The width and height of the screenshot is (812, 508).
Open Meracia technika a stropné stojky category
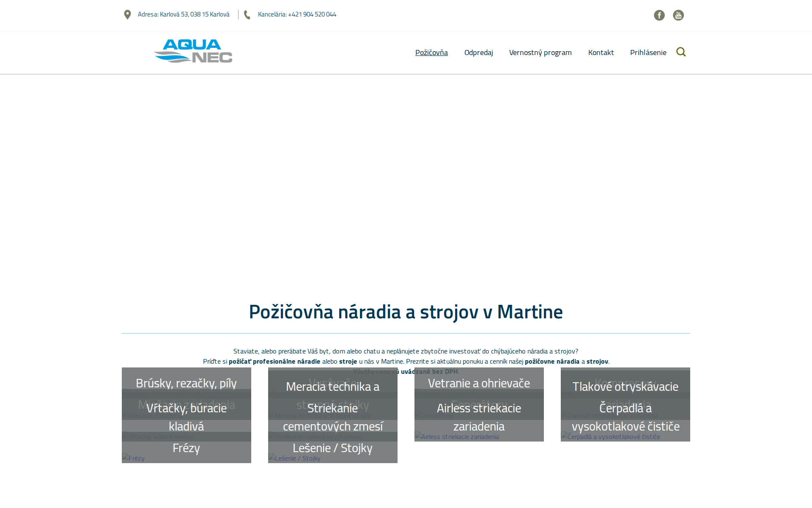[x=332, y=387]
